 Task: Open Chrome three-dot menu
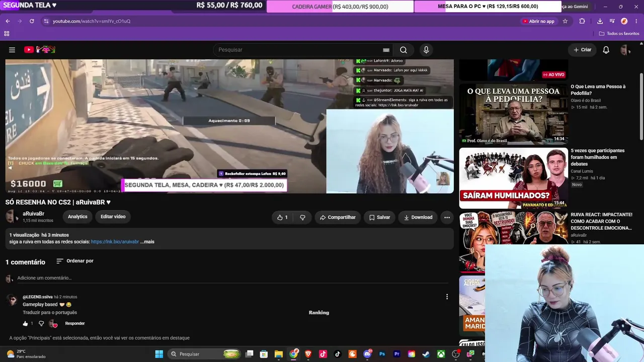(x=636, y=21)
